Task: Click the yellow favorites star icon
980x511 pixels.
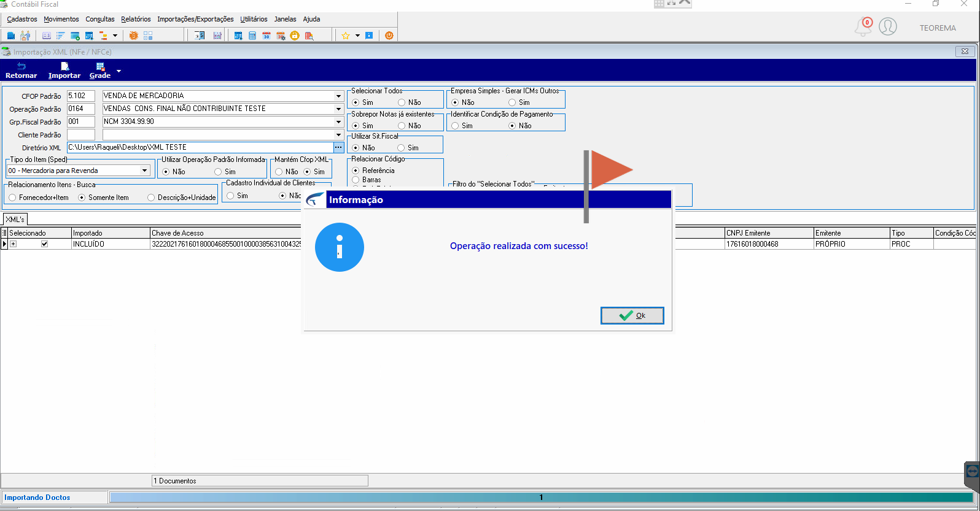Action: point(345,36)
